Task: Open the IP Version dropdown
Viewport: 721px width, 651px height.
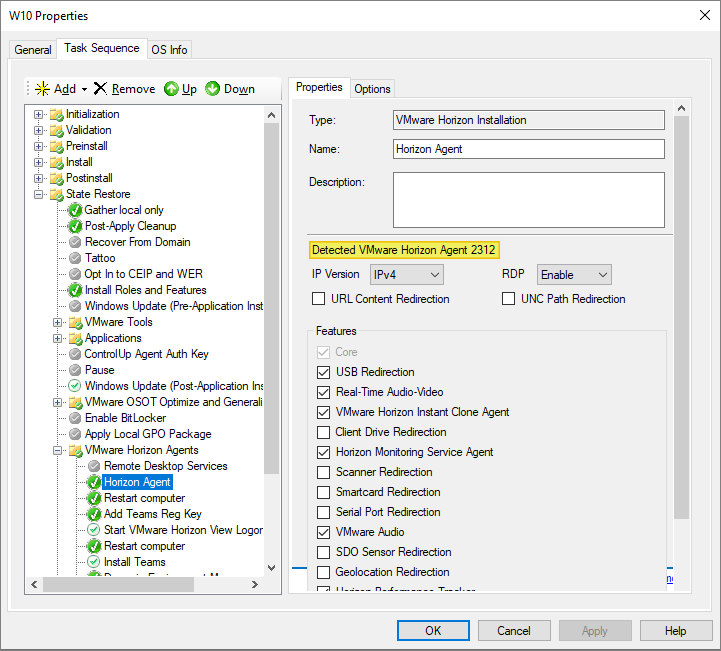Action: (x=406, y=274)
